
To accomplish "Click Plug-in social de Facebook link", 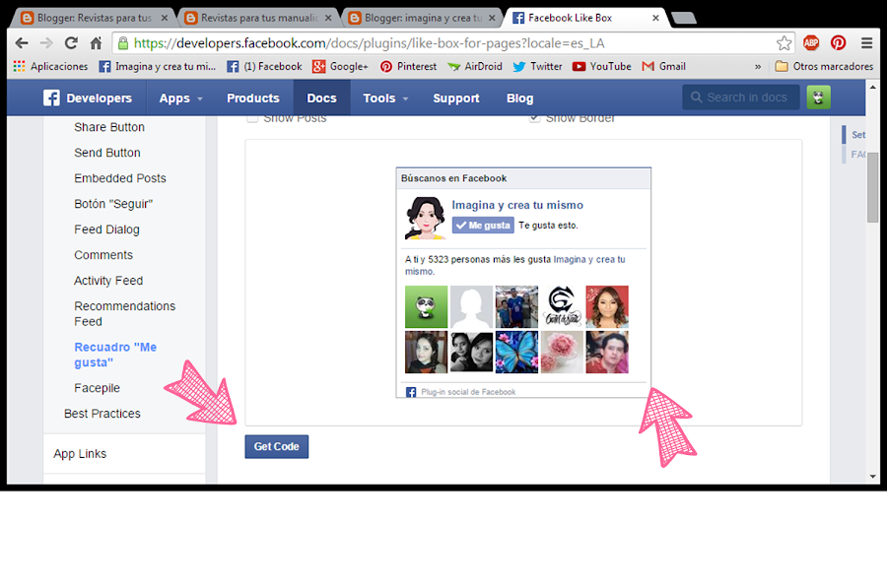I will coord(468,392).
